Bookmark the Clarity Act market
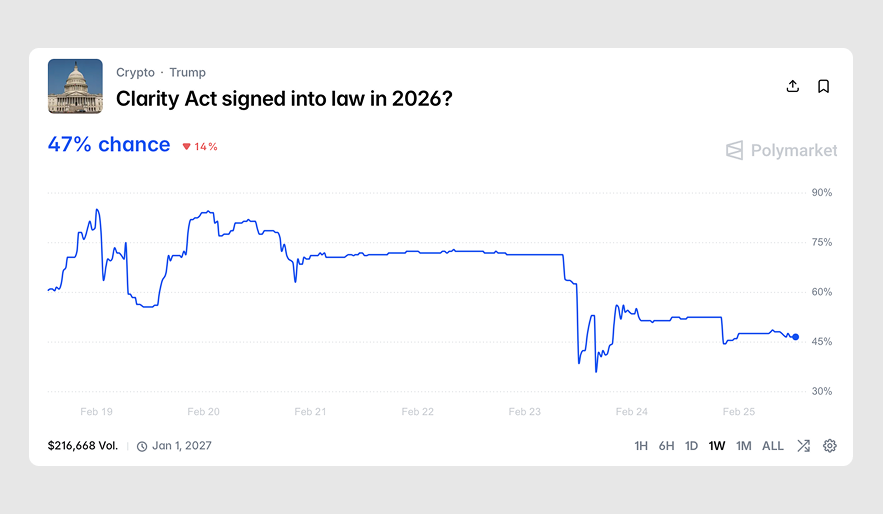The height and width of the screenshot is (514, 883). point(823,86)
